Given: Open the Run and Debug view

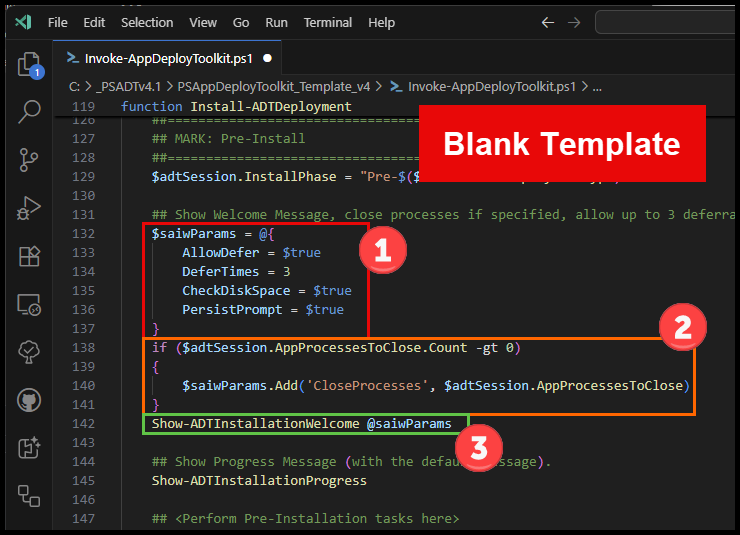Looking at the screenshot, I should (x=29, y=208).
